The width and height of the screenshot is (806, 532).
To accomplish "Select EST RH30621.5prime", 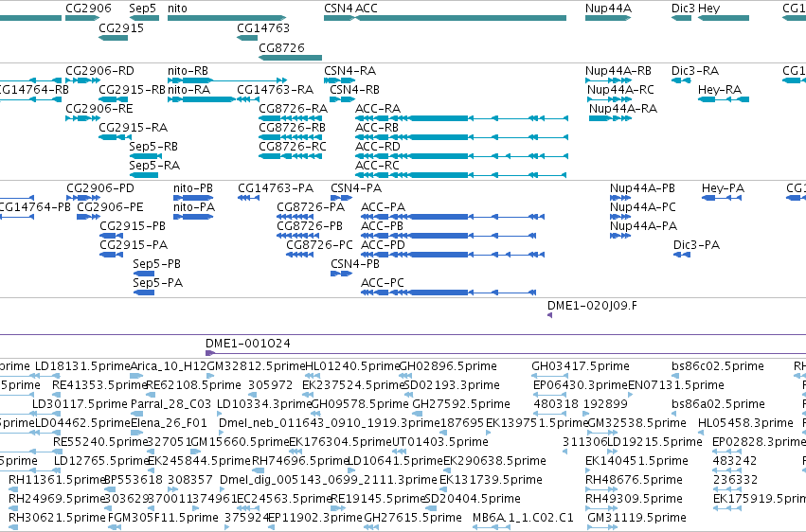I will (x=57, y=517).
